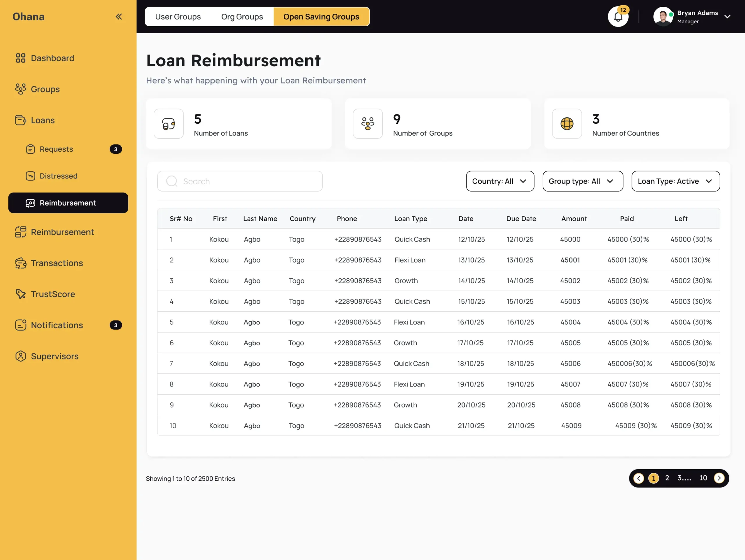
Task: Select the Groups icon in the sidebar
Action: 45,89
